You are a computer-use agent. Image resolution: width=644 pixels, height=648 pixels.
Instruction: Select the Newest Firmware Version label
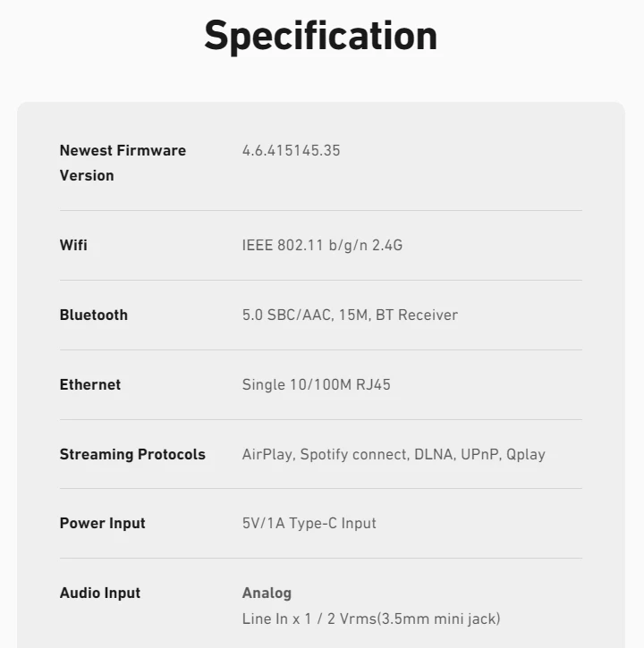pos(123,163)
